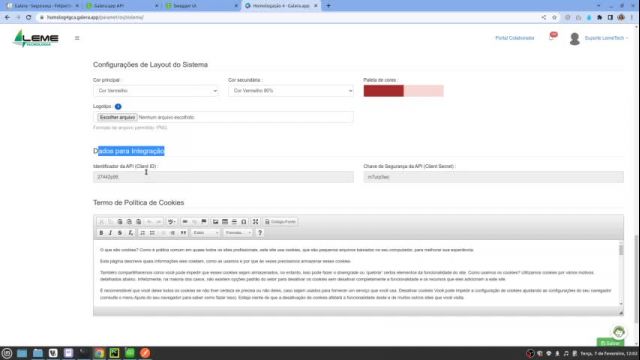This screenshot has width=640, height=360.
Task: Click the logotipo info icon
Action: point(118,107)
